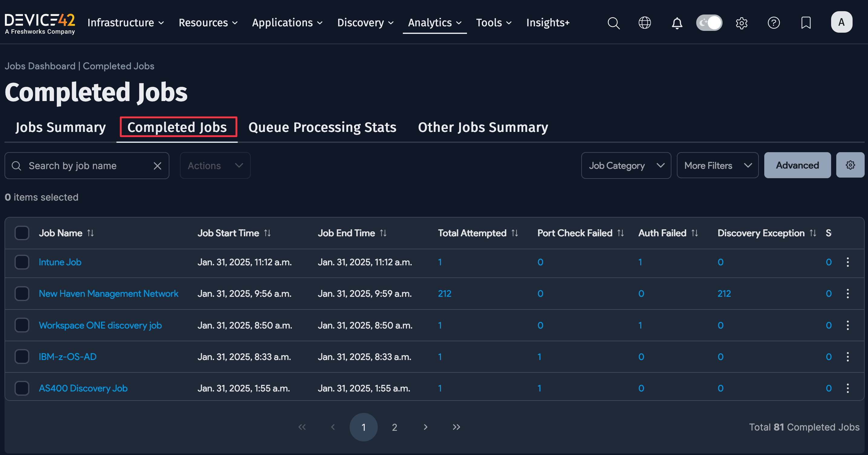The image size is (868, 455).
Task: Click the Advanced button
Action: click(x=797, y=165)
